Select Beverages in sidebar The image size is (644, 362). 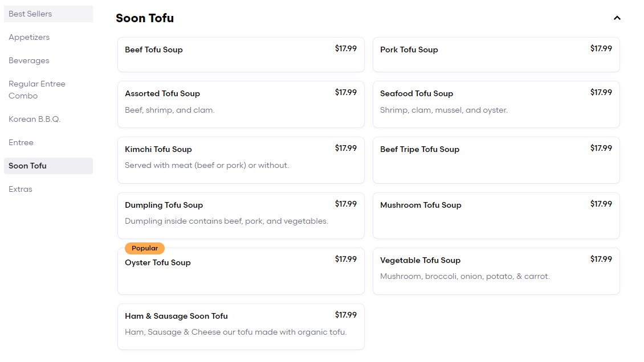(29, 60)
